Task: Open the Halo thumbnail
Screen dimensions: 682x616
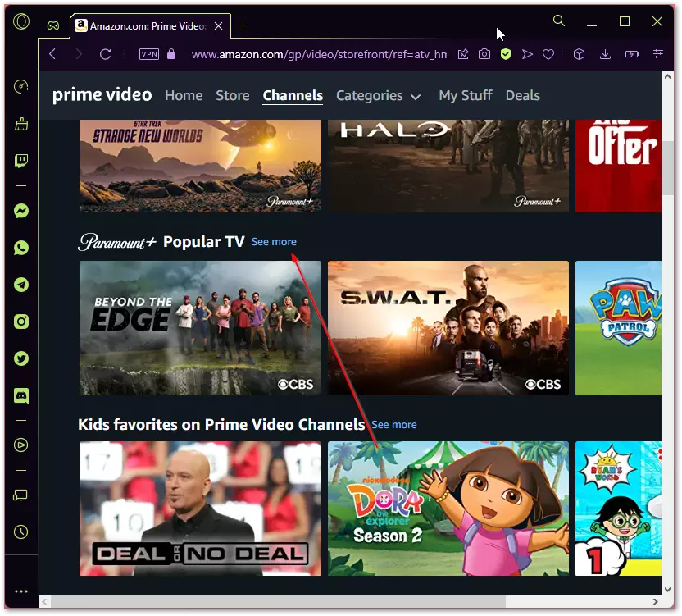Action: [448, 166]
